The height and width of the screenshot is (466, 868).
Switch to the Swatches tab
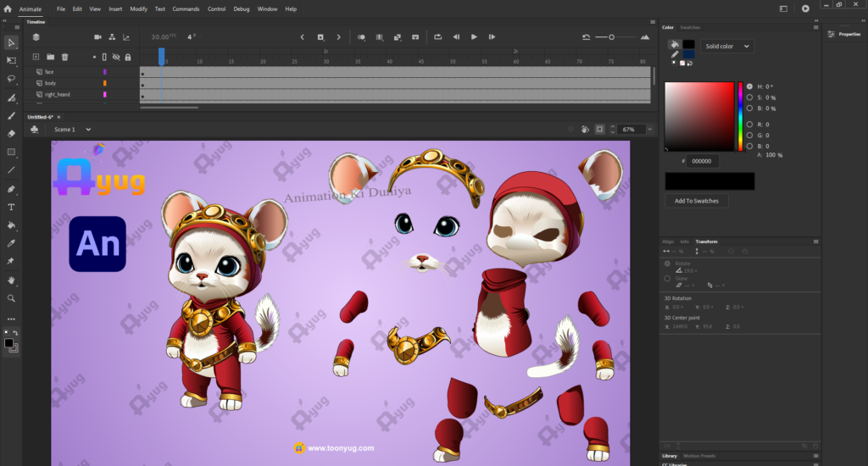(691, 27)
